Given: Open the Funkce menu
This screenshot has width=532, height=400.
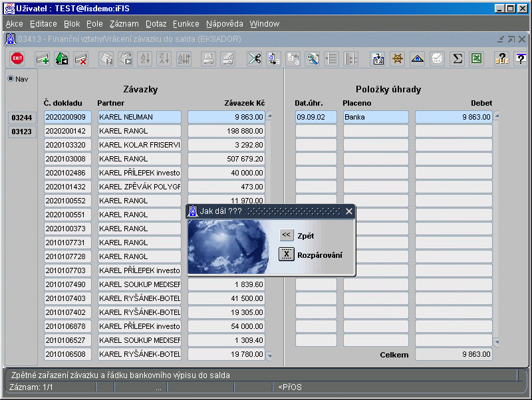Looking at the screenshot, I should 186,24.
